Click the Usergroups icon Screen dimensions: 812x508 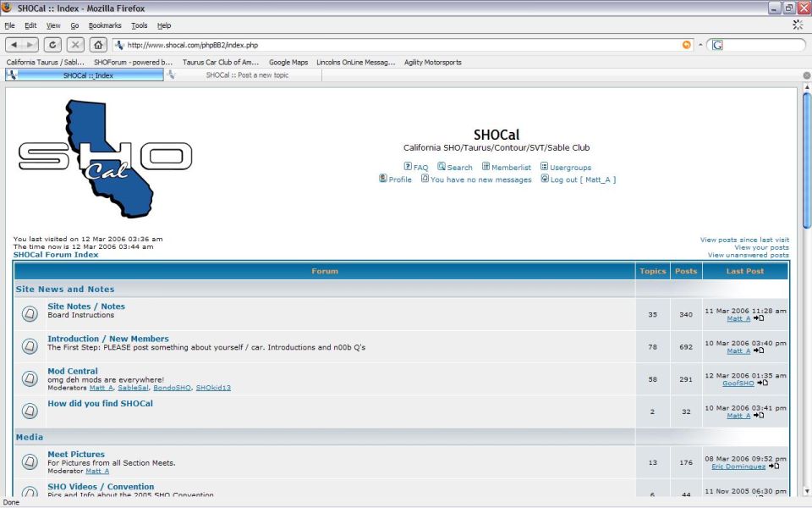point(544,167)
